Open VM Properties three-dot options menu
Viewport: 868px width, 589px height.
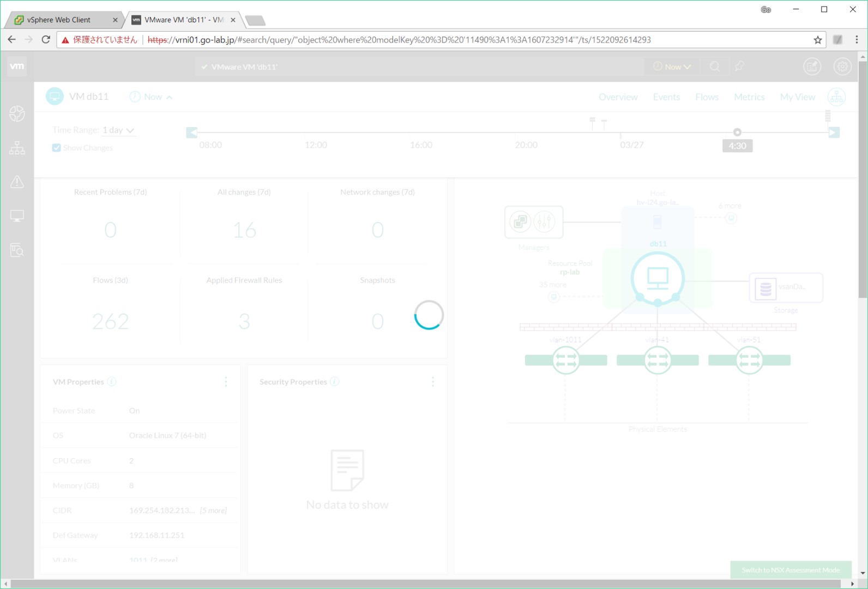coord(226,382)
